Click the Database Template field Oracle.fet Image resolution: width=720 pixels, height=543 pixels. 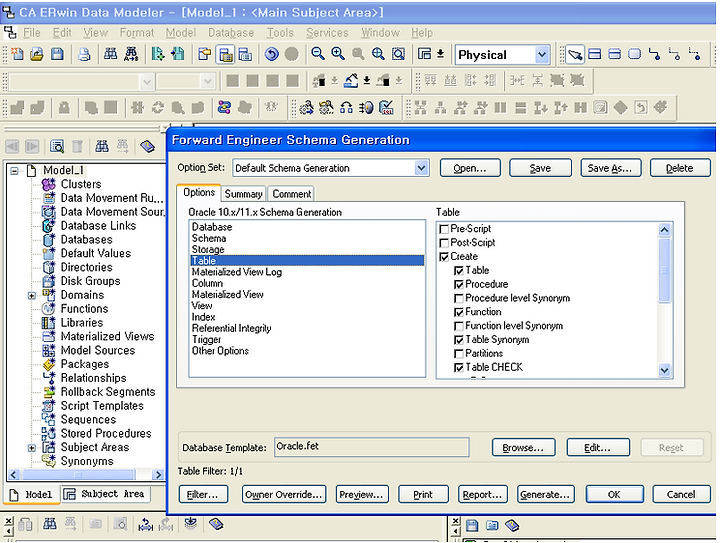(372, 447)
